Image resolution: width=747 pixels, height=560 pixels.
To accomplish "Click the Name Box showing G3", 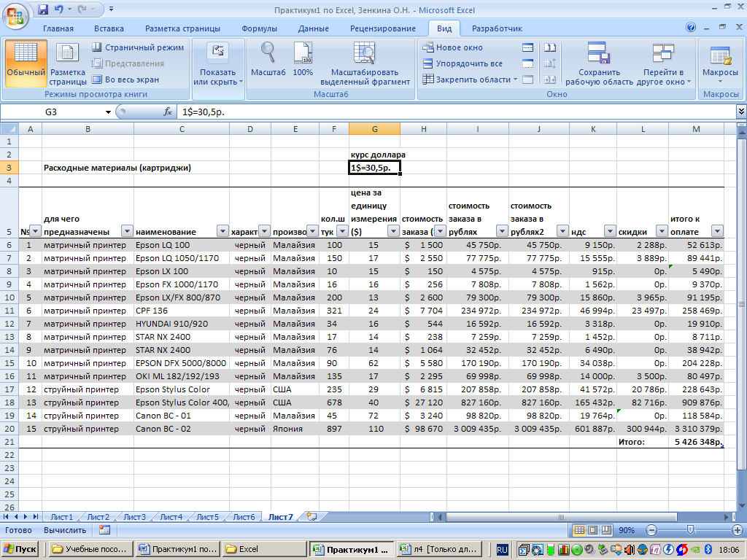I will (51, 112).
